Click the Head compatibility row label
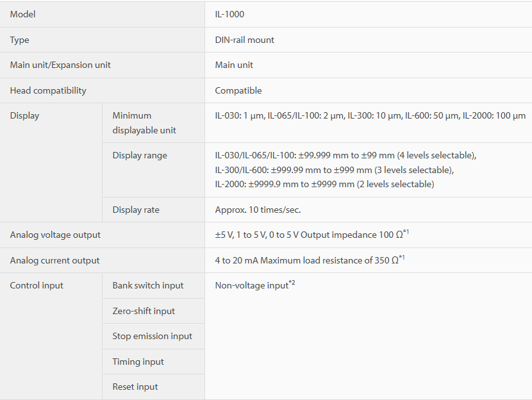Image resolution: width=532 pixels, height=400 pixels. [48, 90]
